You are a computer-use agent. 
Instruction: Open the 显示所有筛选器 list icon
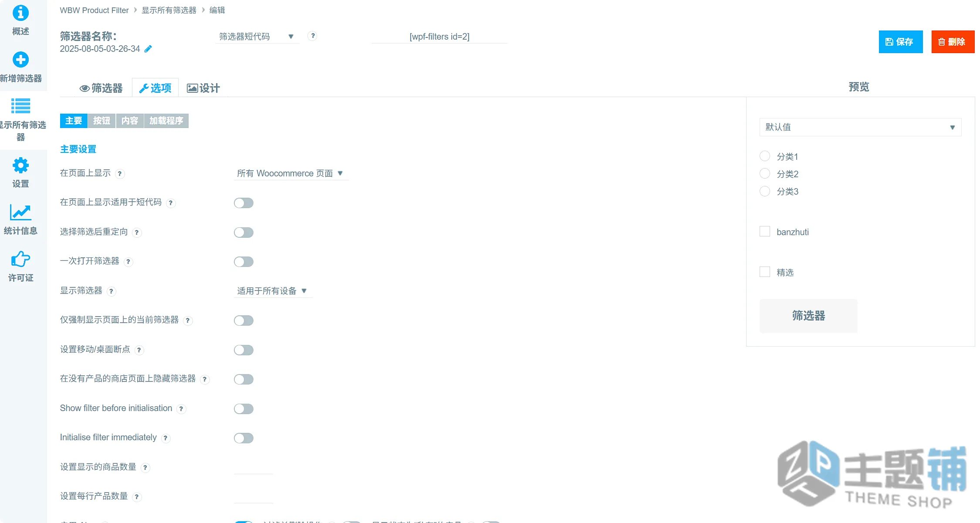tap(20, 106)
